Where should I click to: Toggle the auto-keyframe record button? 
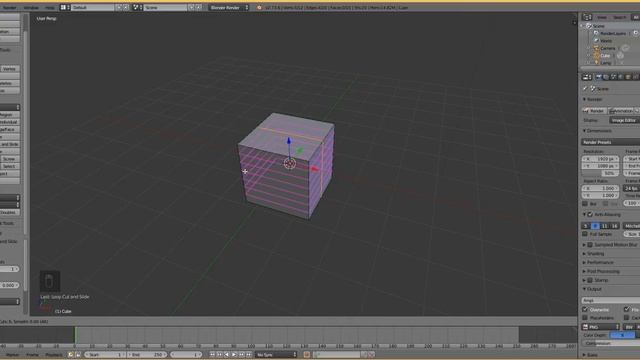click(x=307, y=355)
